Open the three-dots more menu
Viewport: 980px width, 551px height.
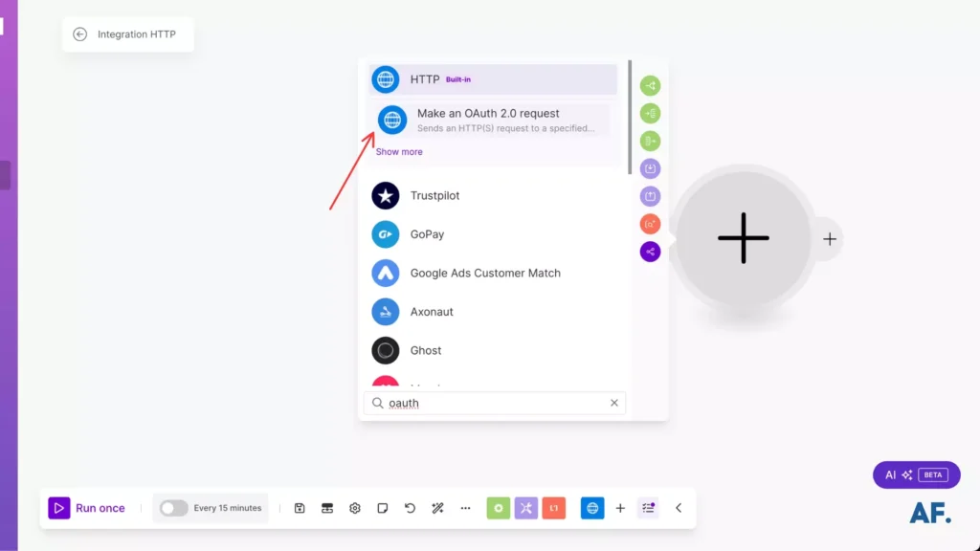click(465, 508)
